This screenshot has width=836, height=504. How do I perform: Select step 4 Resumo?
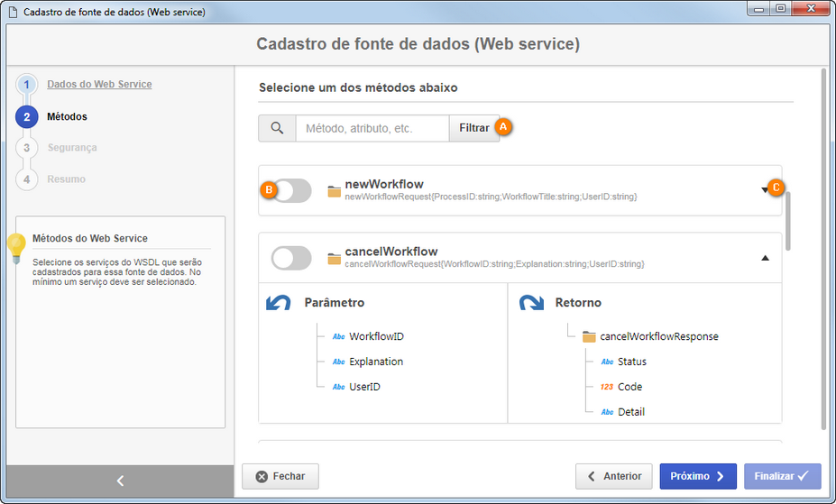pos(66,179)
